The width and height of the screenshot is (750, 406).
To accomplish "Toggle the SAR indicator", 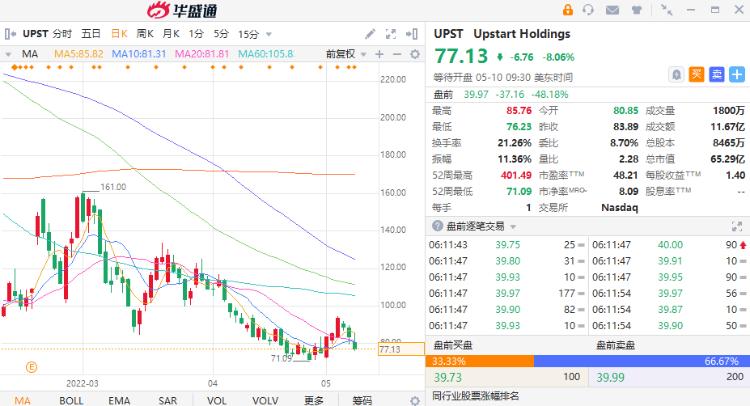I will 167,401.
